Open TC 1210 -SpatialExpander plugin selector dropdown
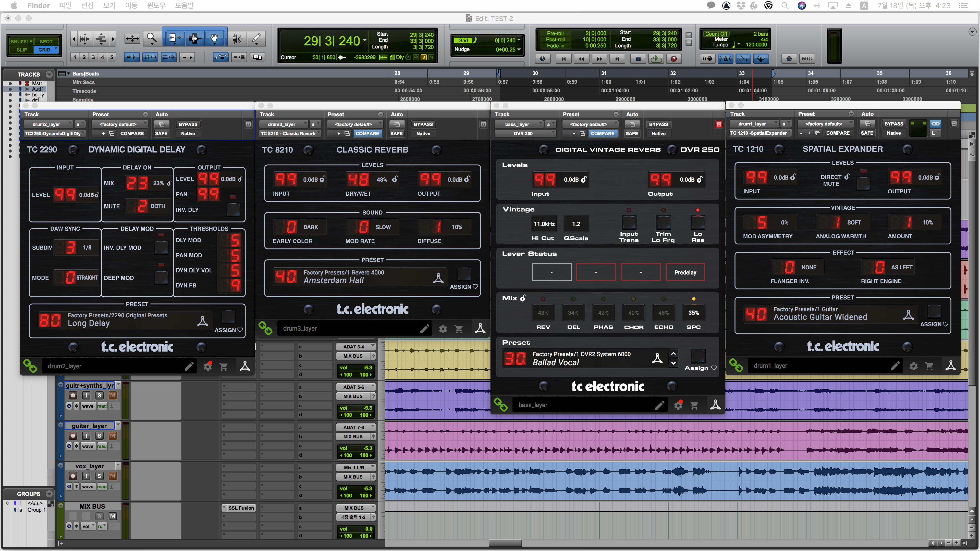This screenshot has width=980, height=551. [760, 133]
